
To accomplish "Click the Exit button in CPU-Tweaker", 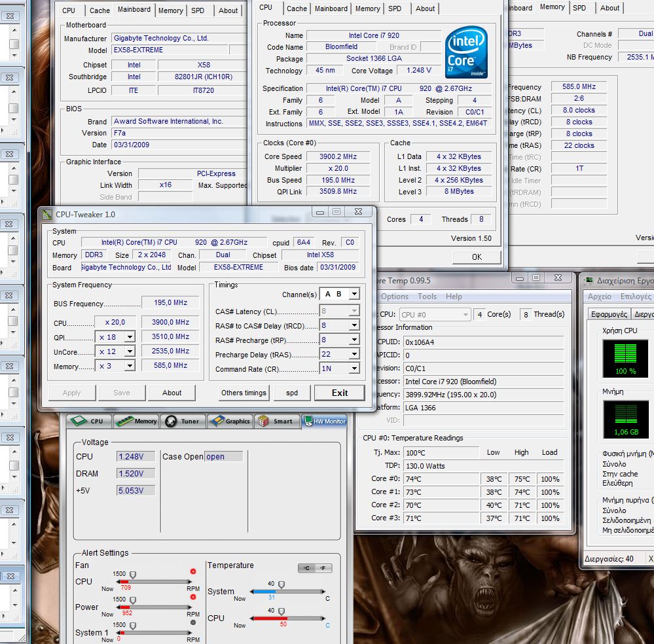I will coord(340,393).
